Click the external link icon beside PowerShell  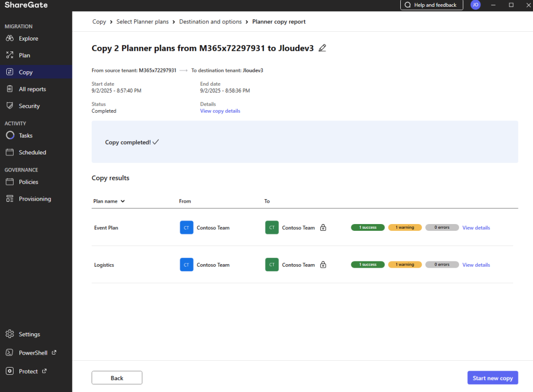coord(54,352)
